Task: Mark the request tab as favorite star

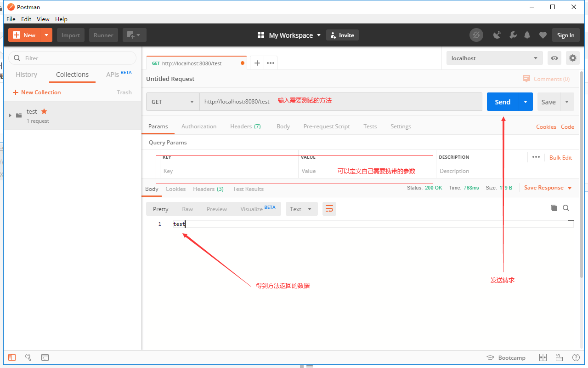Action: (x=43, y=111)
